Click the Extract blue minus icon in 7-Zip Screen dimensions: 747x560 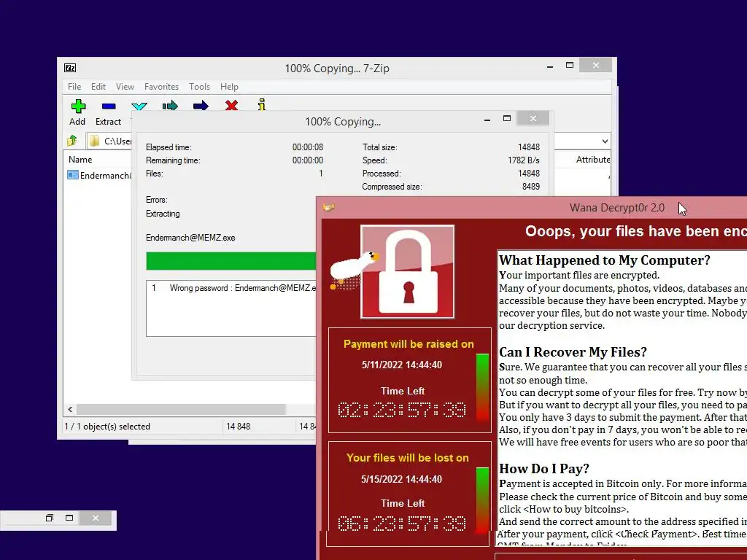tap(109, 106)
